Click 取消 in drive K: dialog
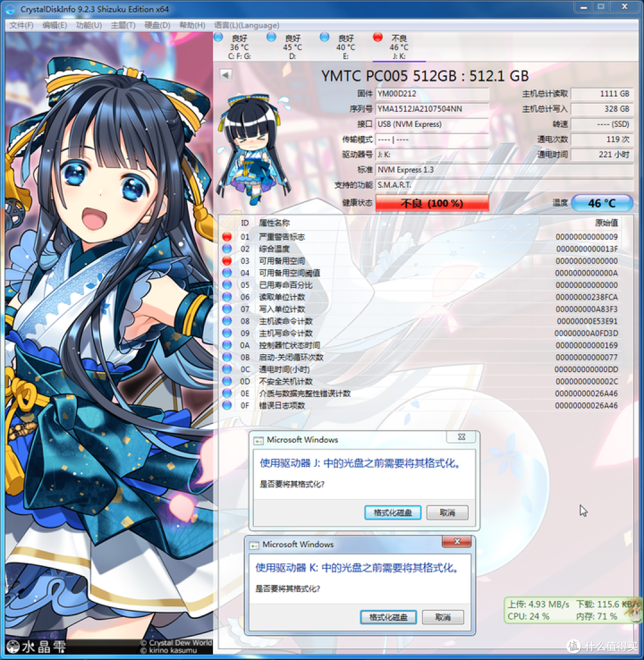 pyautogui.click(x=443, y=617)
